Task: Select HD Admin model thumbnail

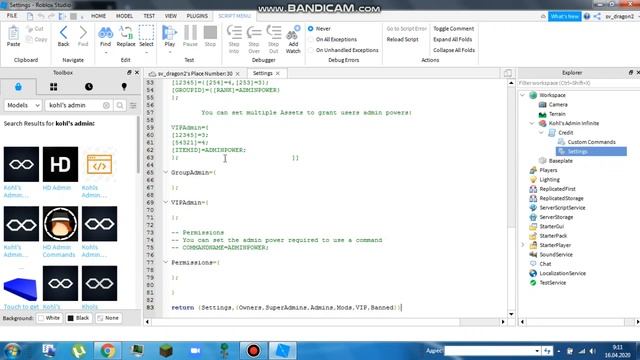Action: coord(60,164)
